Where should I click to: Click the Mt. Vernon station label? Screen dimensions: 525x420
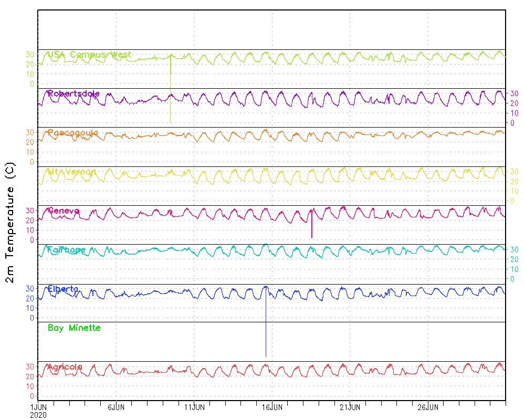click(71, 172)
